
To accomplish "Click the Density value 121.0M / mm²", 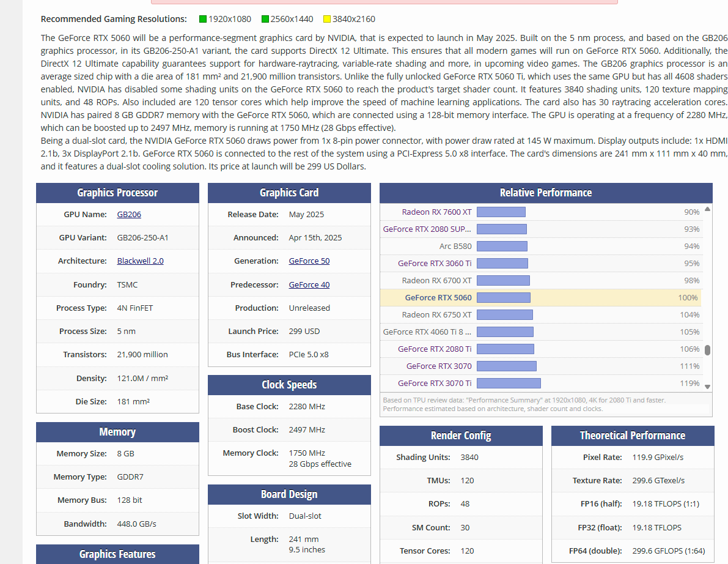I will (x=142, y=378).
